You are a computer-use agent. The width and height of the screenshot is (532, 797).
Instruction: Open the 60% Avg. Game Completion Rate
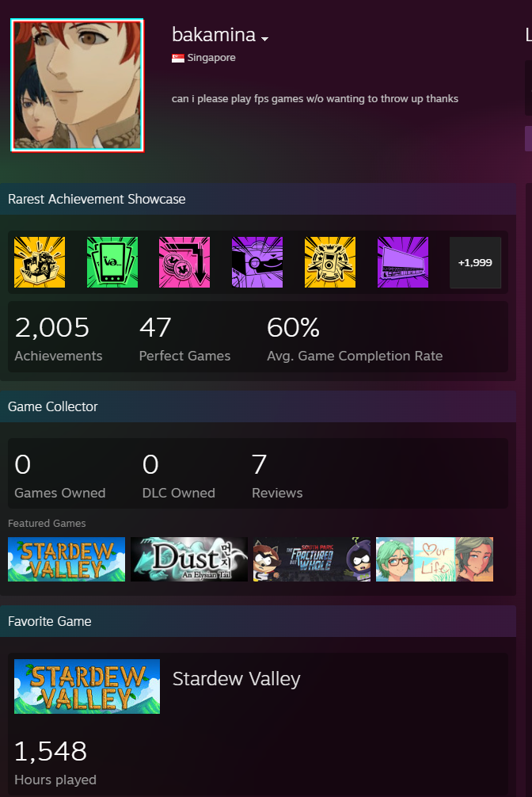354,337
